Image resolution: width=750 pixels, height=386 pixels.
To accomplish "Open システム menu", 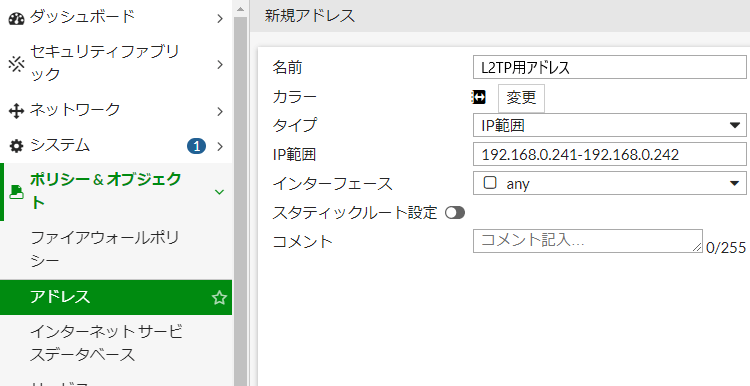I will click(x=116, y=145).
